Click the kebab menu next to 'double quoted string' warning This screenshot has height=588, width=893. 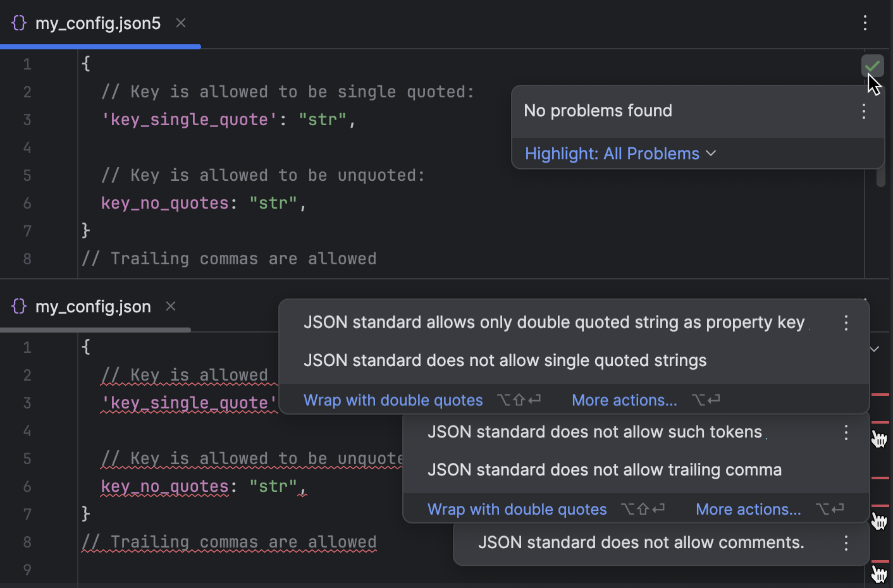pos(846,322)
